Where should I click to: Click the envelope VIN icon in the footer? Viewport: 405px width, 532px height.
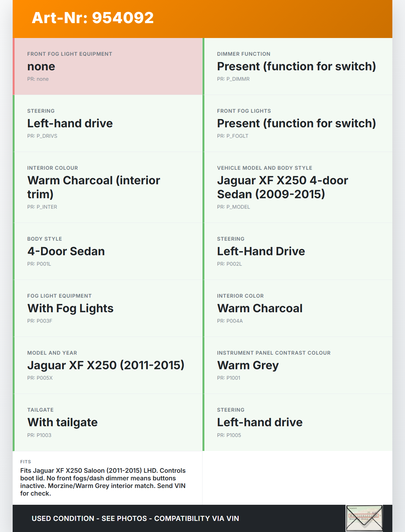[x=364, y=518]
